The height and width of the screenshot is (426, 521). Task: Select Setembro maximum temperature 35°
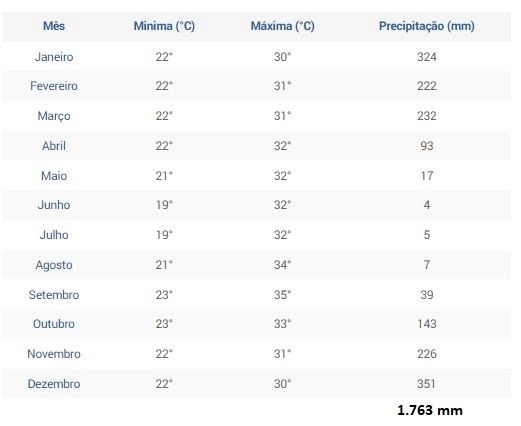point(282,295)
